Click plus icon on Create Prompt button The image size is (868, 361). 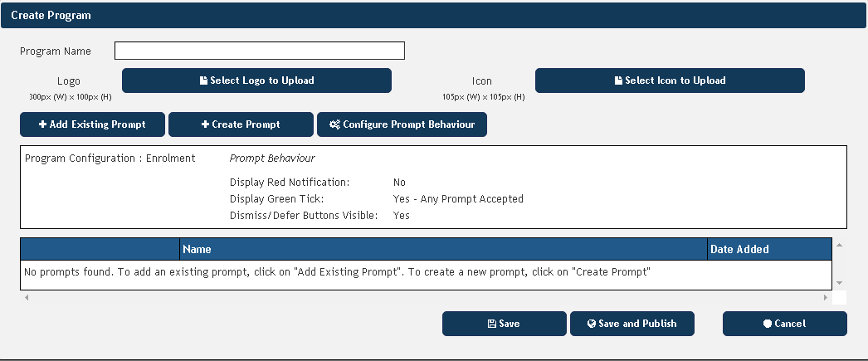205,124
